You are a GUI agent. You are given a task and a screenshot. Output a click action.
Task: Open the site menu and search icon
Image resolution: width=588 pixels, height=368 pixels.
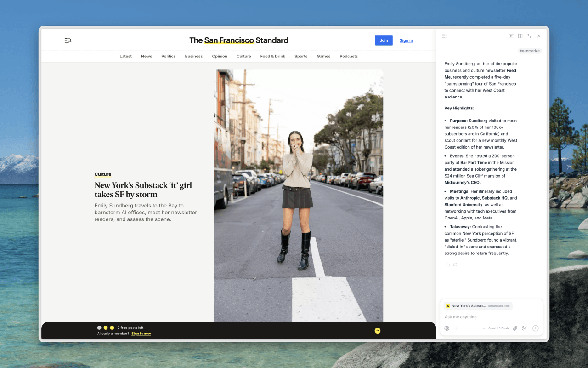pyautogui.click(x=68, y=40)
